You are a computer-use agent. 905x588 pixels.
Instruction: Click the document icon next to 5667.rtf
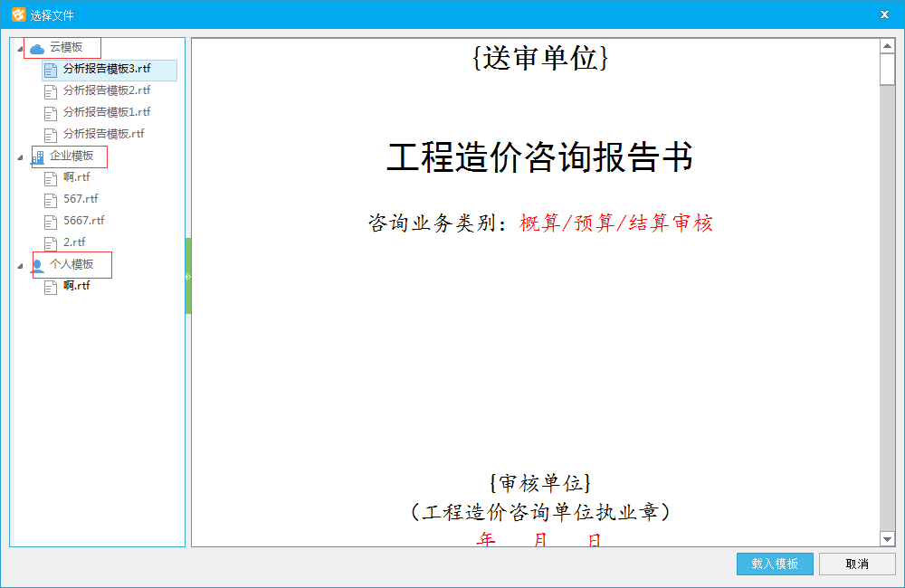tap(52, 222)
